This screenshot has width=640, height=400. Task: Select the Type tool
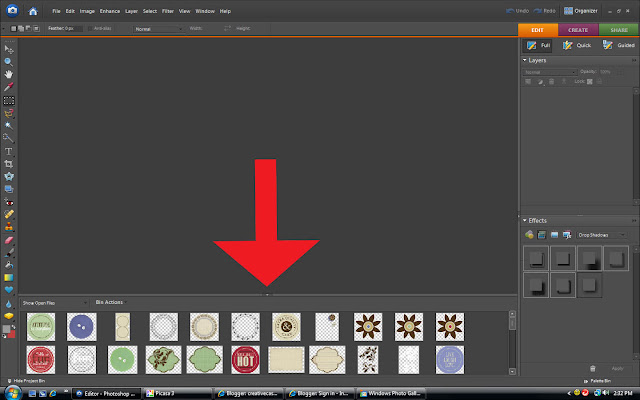[9, 151]
